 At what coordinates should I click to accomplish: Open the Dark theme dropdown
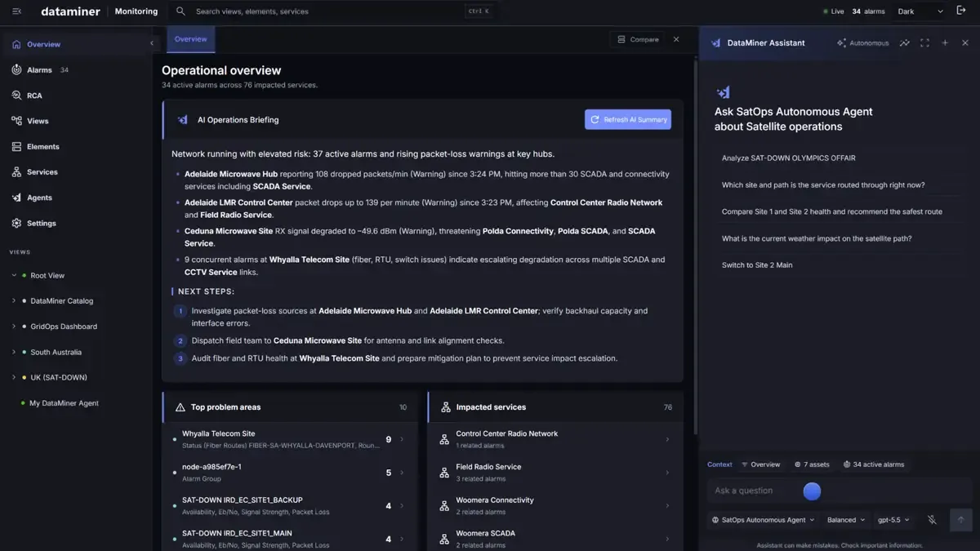pos(920,11)
